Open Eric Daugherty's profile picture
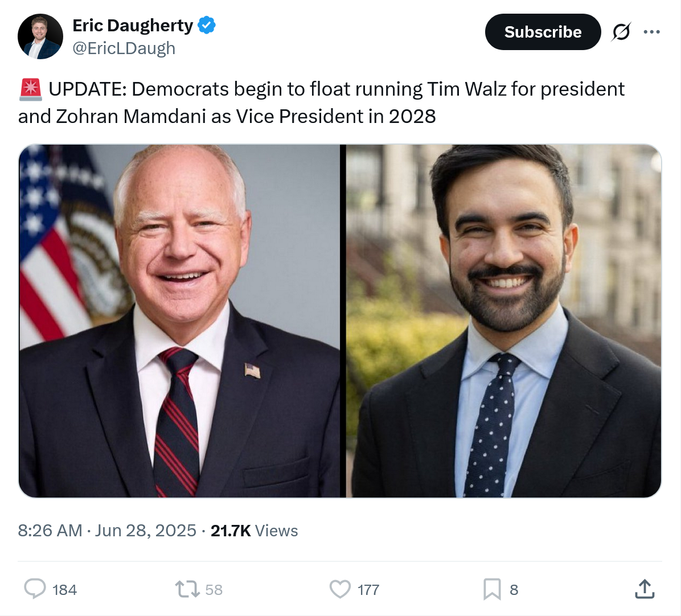 pyautogui.click(x=40, y=36)
